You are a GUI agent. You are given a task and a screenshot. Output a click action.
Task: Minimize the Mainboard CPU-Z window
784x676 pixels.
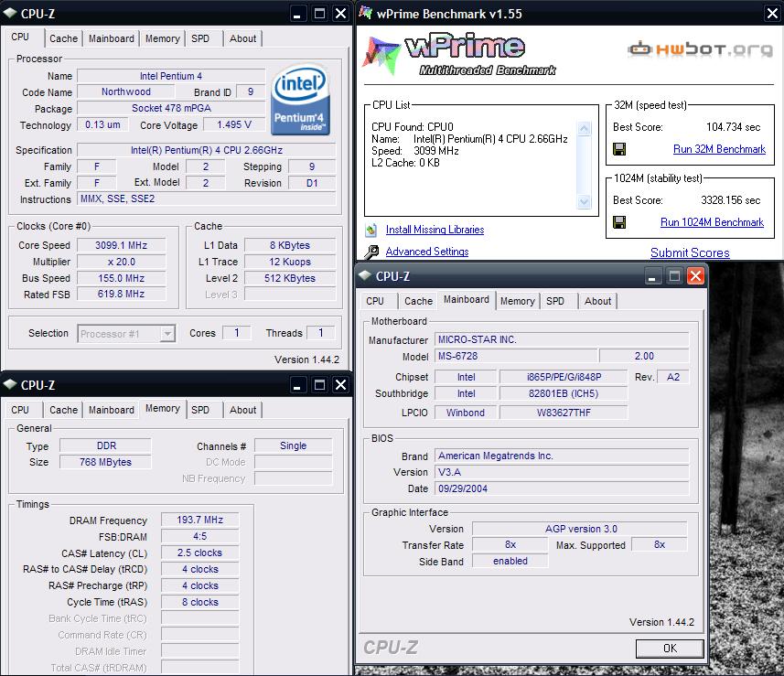coord(651,276)
